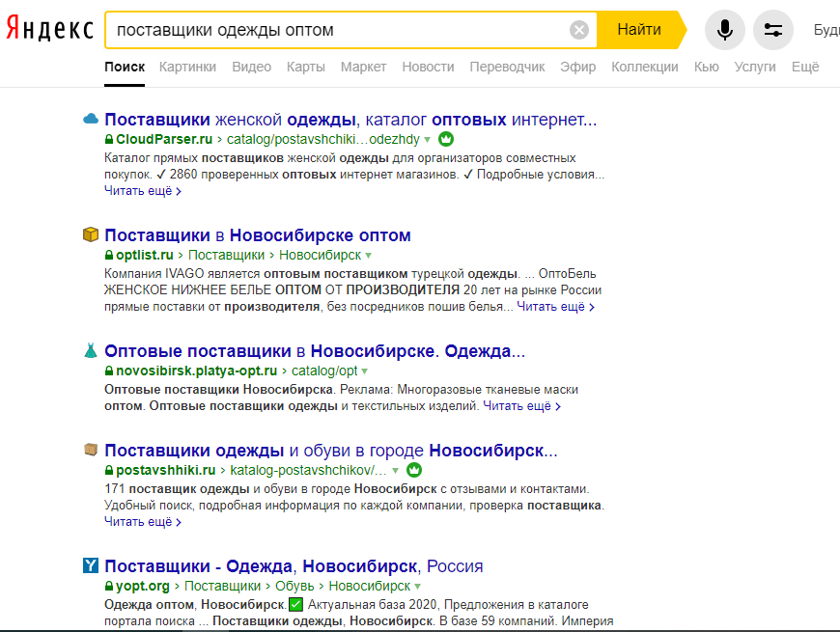The height and width of the screenshot is (632, 840).
Task: Expand the dropdown arrow after yopt.org Новосибирск
Action: click(417, 587)
